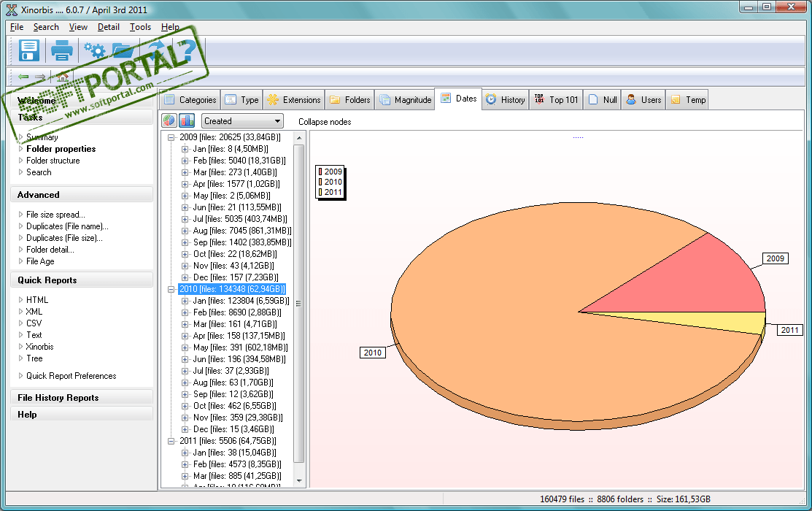This screenshot has height=511, width=812.
Task: Expand the File History Reports section
Action: click(81, 398)
